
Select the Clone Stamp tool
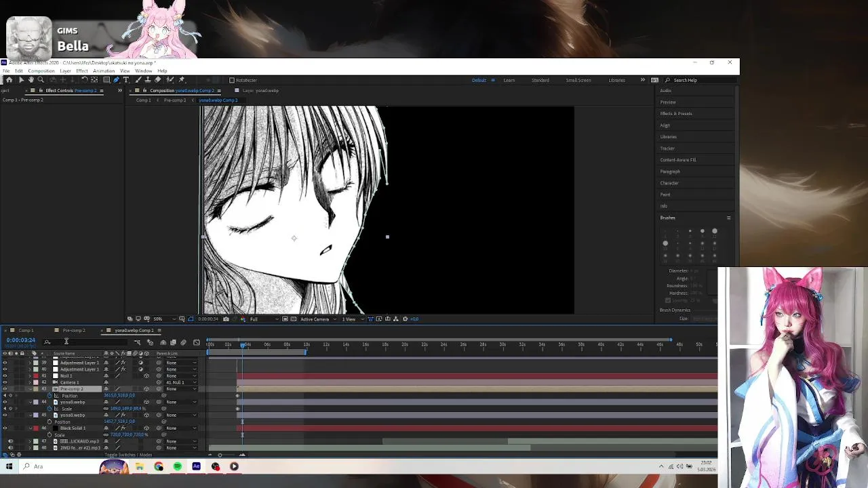pos(148,80)
